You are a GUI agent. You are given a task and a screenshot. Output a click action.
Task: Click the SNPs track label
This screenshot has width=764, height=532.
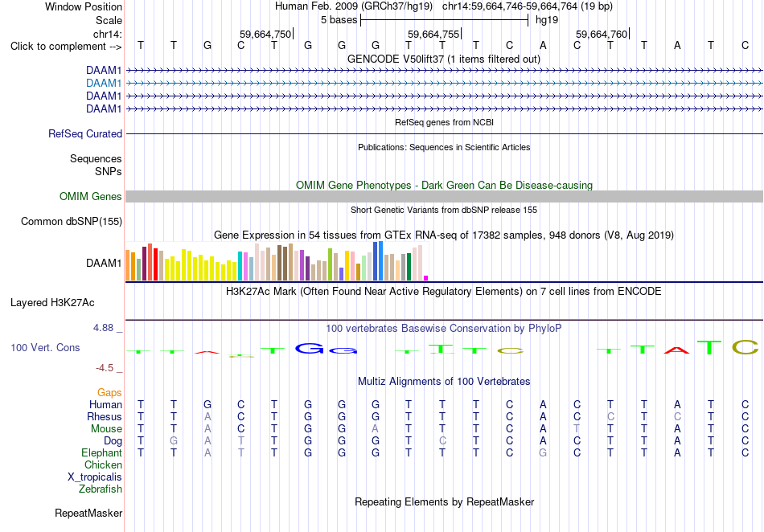click(109, 171)
